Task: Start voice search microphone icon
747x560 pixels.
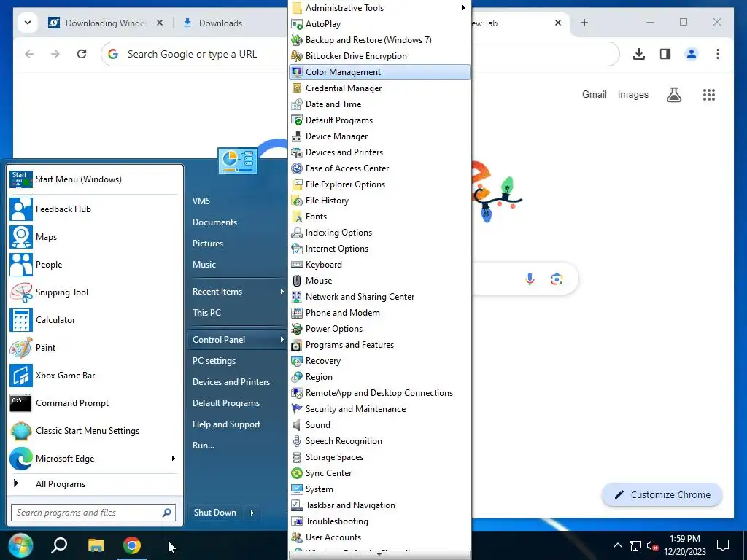Action: pyautogui.click(x=530, y=279)
